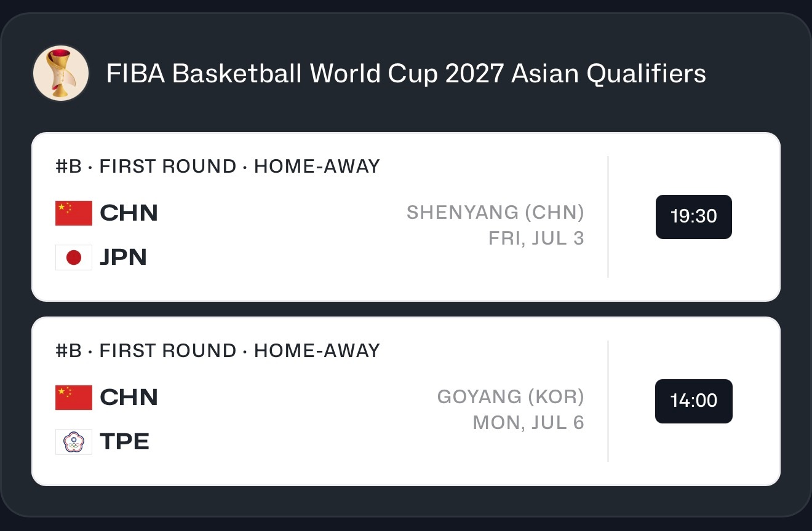Viewport: 812px width, 531px height.
Task: Open the TPE team name
Action: tap(124, 442)
